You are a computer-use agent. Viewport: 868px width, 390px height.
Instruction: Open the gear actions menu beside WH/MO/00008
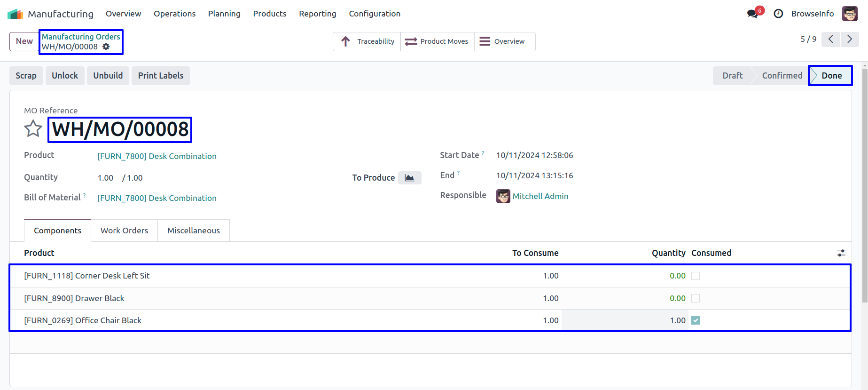pos(106,47)
